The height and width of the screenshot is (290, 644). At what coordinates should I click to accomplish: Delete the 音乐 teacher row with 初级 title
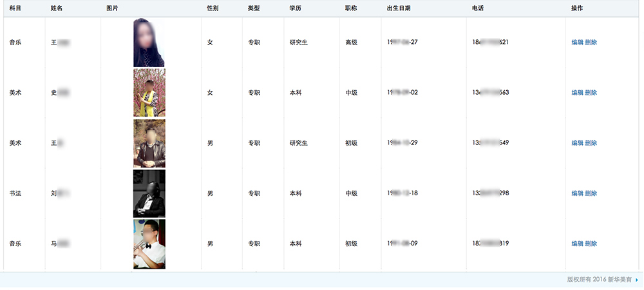[x=591, y=244]
